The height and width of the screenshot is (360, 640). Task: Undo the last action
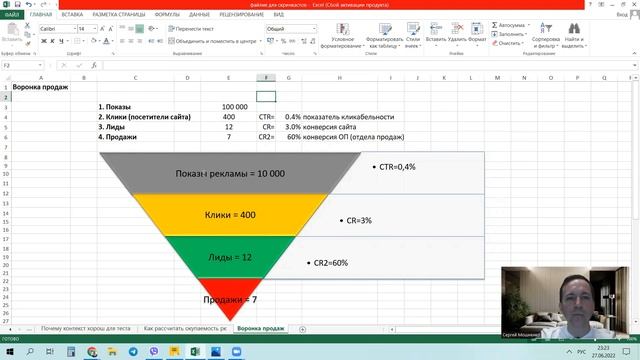tap(28, 4)
